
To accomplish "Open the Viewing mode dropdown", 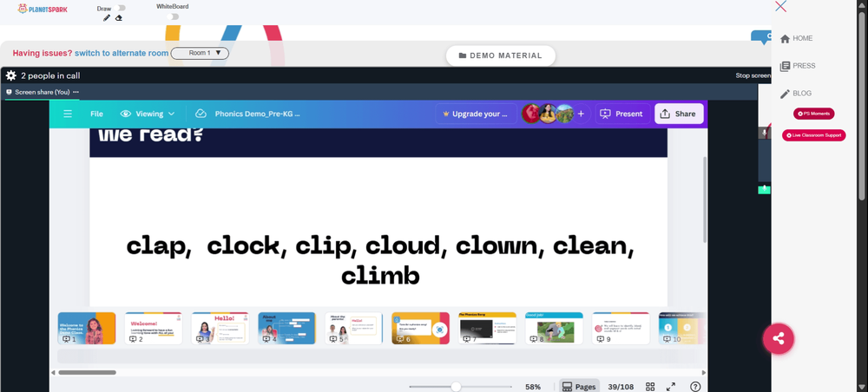I will pyautogui.click(x=148, y=114).
